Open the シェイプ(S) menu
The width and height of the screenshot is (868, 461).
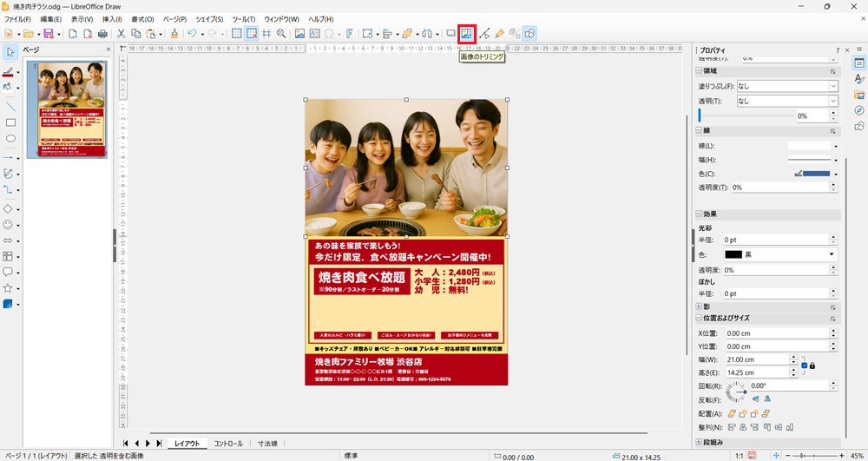point(209,19)
